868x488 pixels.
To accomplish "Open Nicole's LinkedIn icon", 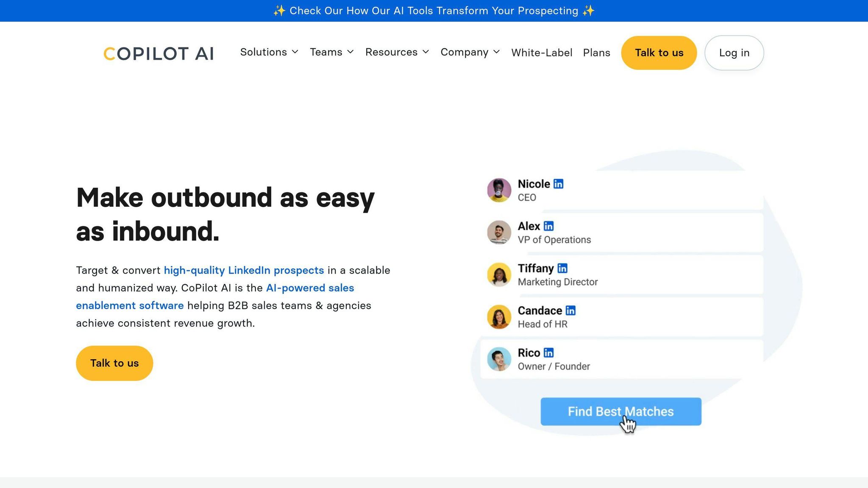I will [x=559, y=184].
